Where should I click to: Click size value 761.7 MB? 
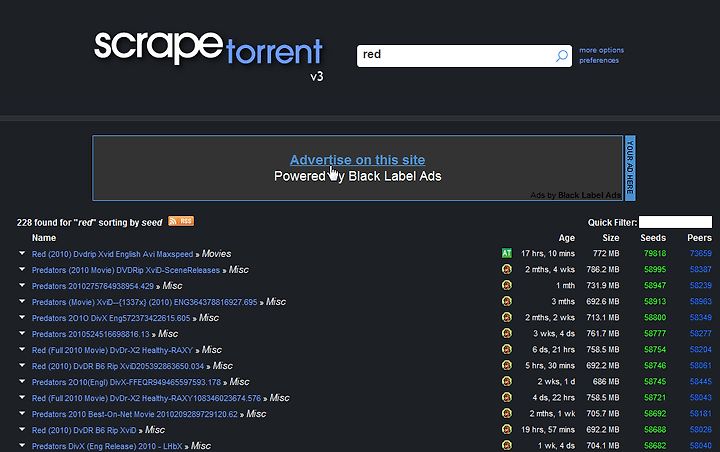[602, 333]
